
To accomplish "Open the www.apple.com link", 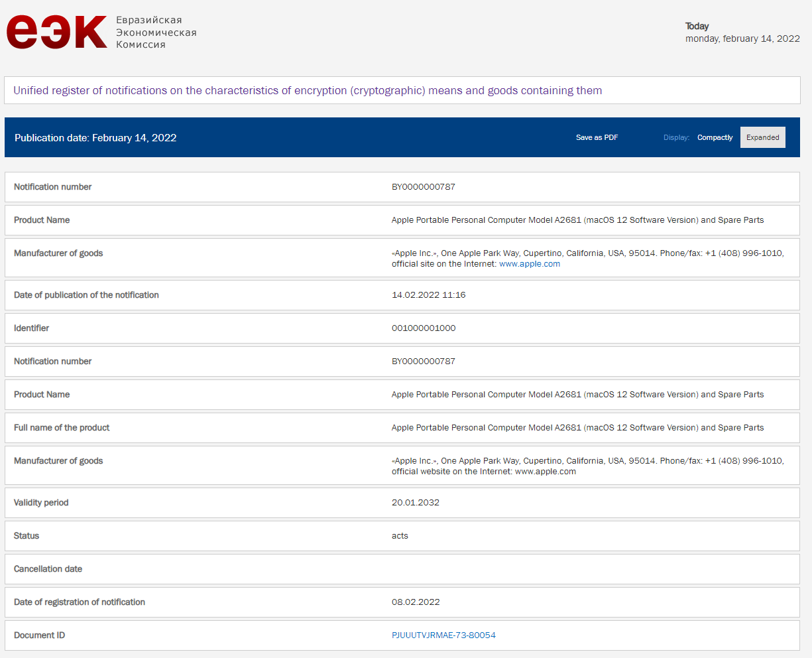I will coord(530,264).
